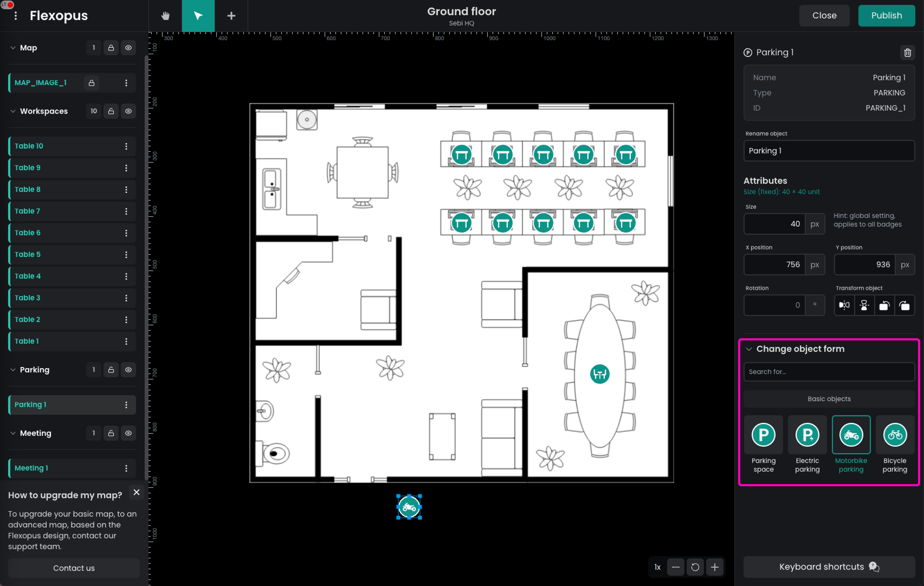Collapse the Workspaces section chevron
Screen dimensions: 924x586
pos(13,111)
